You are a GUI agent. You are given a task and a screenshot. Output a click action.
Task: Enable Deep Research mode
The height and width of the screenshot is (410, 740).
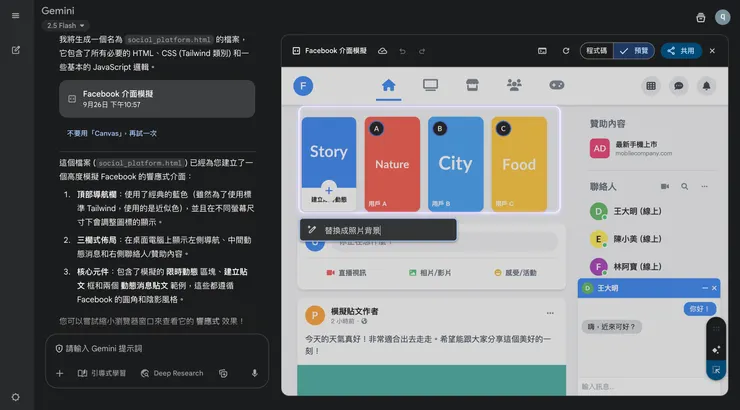[172, 373]
